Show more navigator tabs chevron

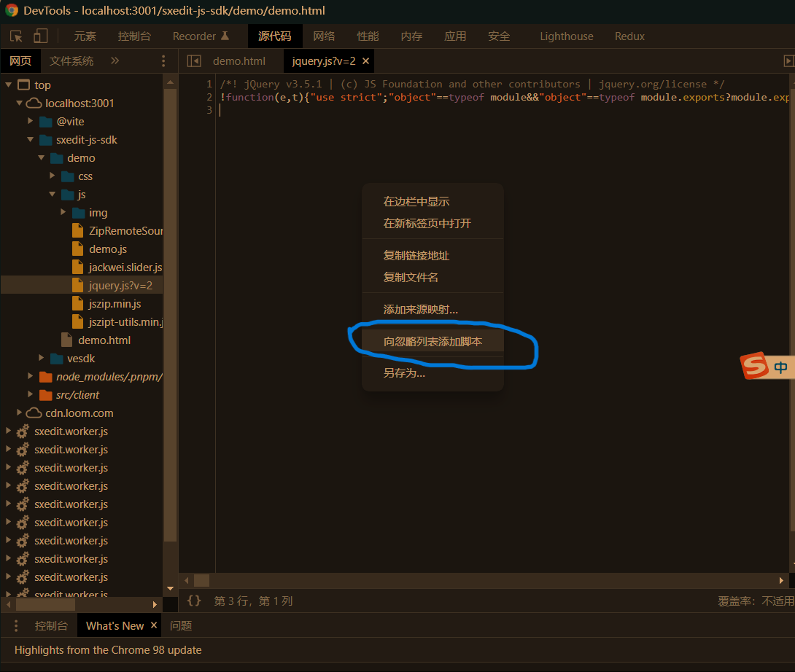point(115,61)
